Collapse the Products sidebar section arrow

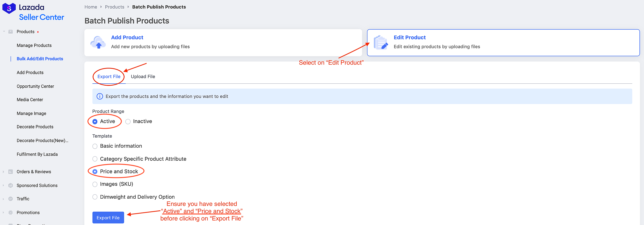click(4, 32)
